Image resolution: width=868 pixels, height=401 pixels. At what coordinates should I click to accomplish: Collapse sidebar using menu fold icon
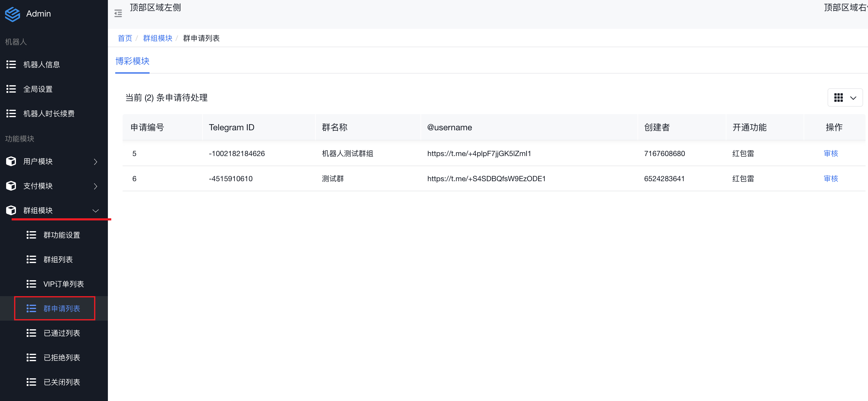point(118,13)
